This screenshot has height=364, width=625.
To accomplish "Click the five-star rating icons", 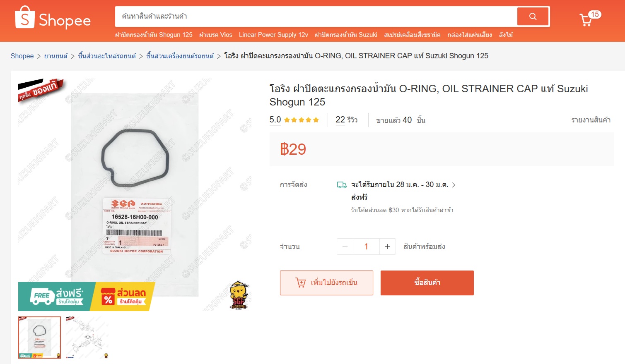I will pyautogui.click(x=302, y=120).
